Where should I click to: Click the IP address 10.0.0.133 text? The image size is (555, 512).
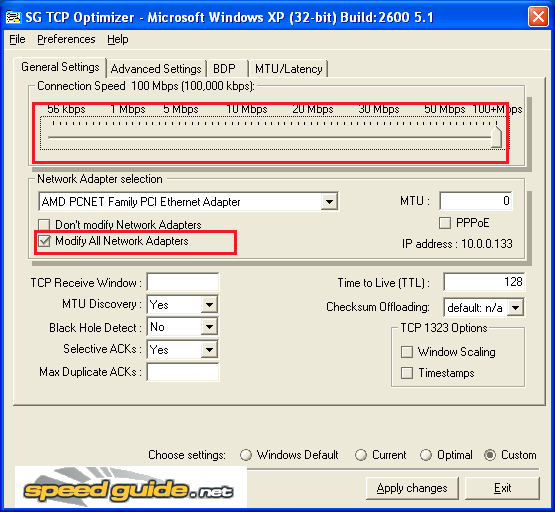point(457,244)
